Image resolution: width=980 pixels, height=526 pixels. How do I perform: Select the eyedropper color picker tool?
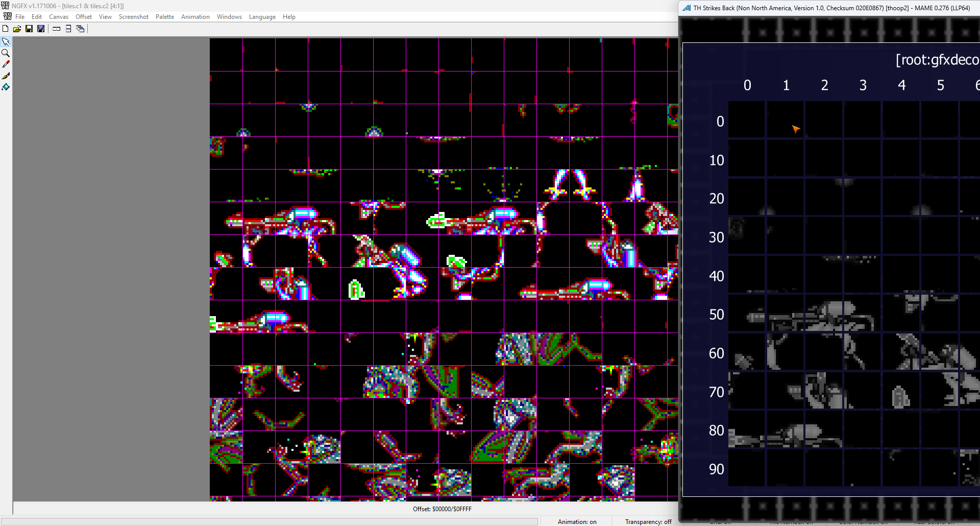(6, 64)
